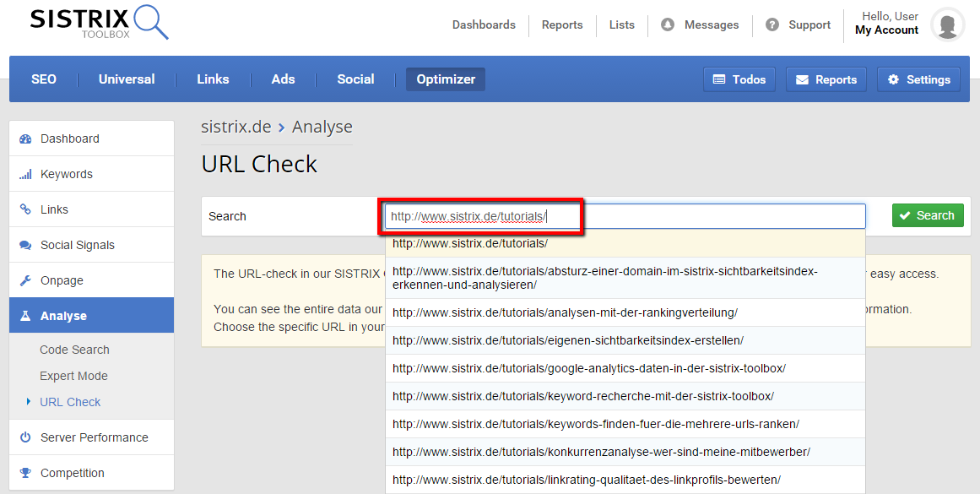Click the Todos button

pos(739,79)
